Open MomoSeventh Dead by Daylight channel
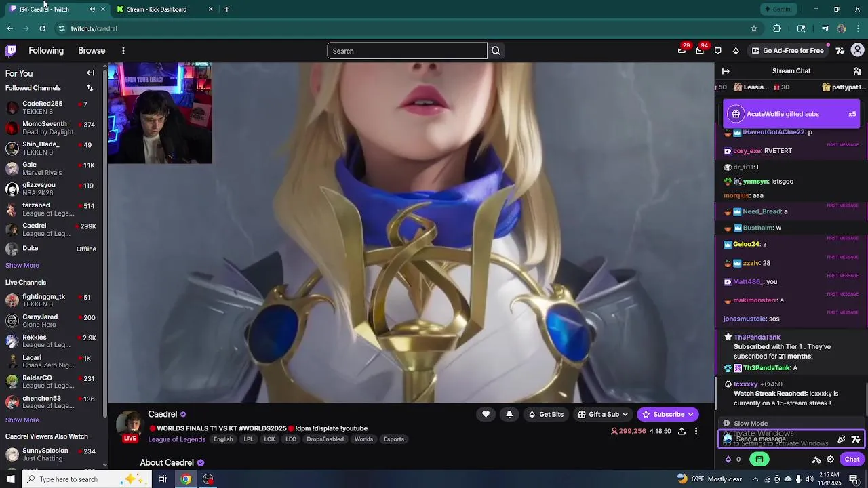Viewport: 868px width, 488px height. [52, 127]
